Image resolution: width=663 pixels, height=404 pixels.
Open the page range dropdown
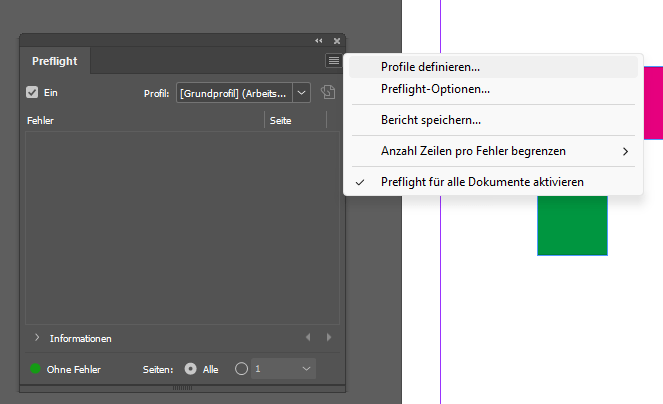click(x=306, y=369)
